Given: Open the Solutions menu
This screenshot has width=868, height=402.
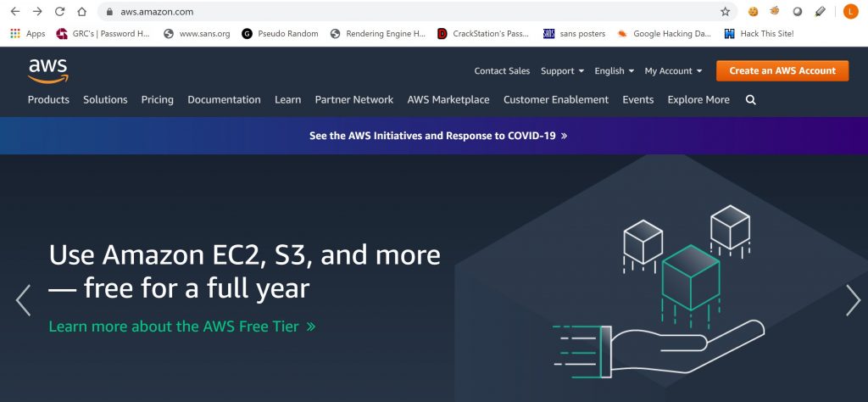Looking at the screenshot, I should click(x=105, y=100).
